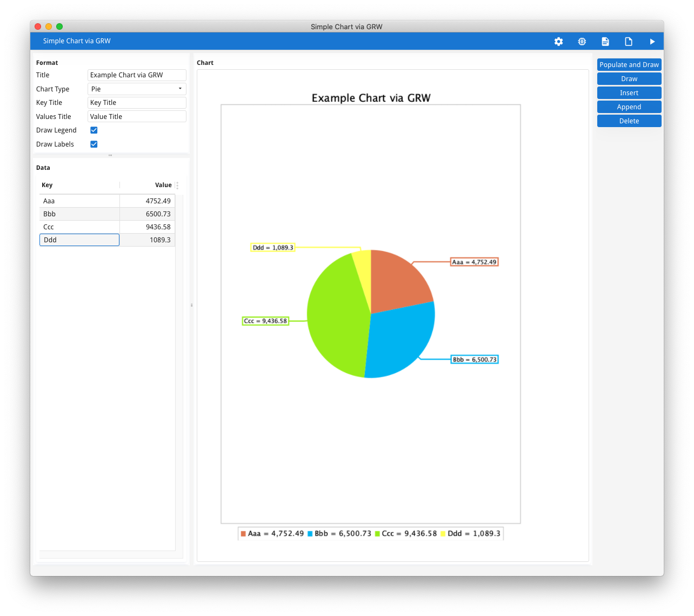Click the splitter handle beside the Chart panel

191,304
